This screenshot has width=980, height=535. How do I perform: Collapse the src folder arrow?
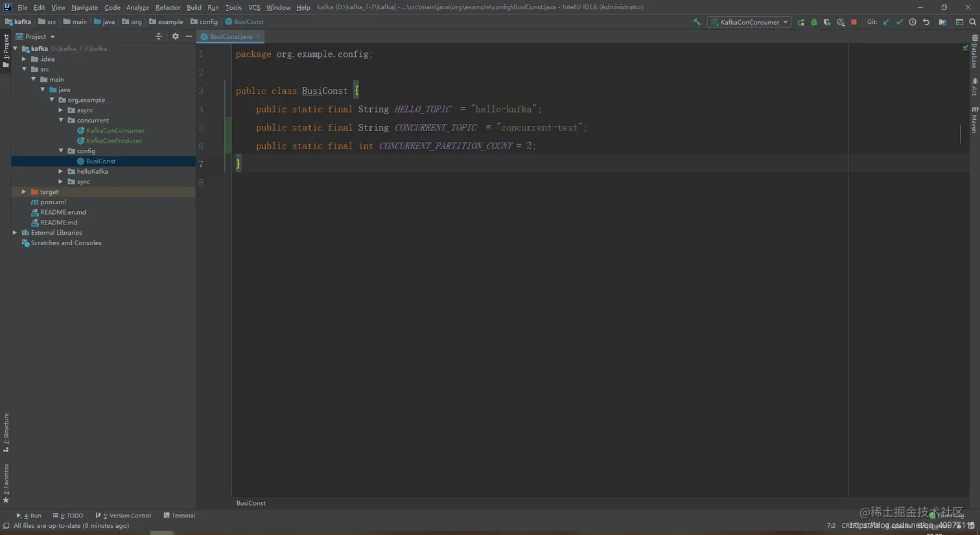click(25, 69)
